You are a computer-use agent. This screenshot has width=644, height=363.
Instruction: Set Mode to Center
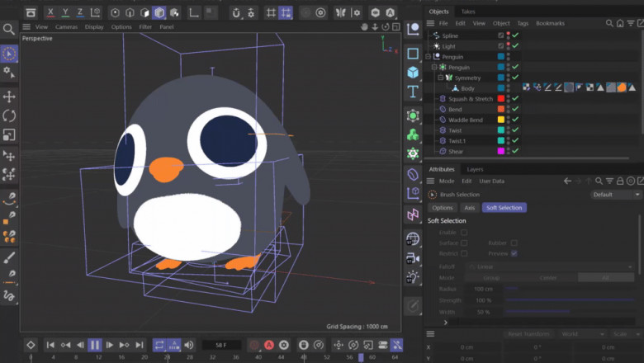pos(548,278)
